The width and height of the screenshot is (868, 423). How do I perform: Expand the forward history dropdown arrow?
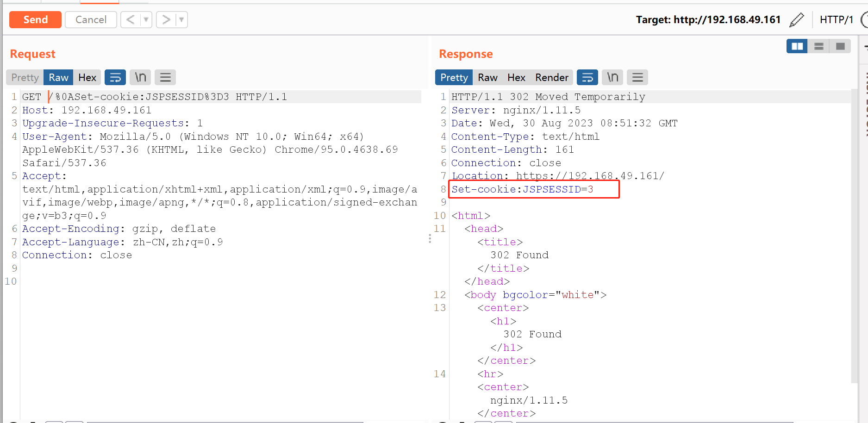coord(181,19)
